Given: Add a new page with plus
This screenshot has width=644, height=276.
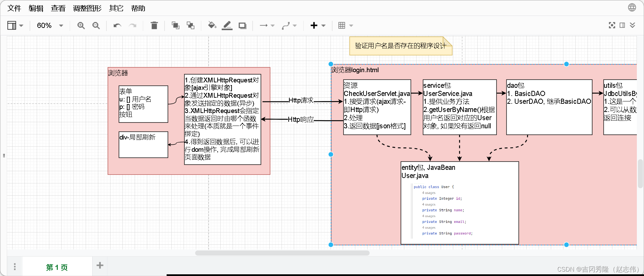Looking at the screenshot, I should tap(100, 265).
